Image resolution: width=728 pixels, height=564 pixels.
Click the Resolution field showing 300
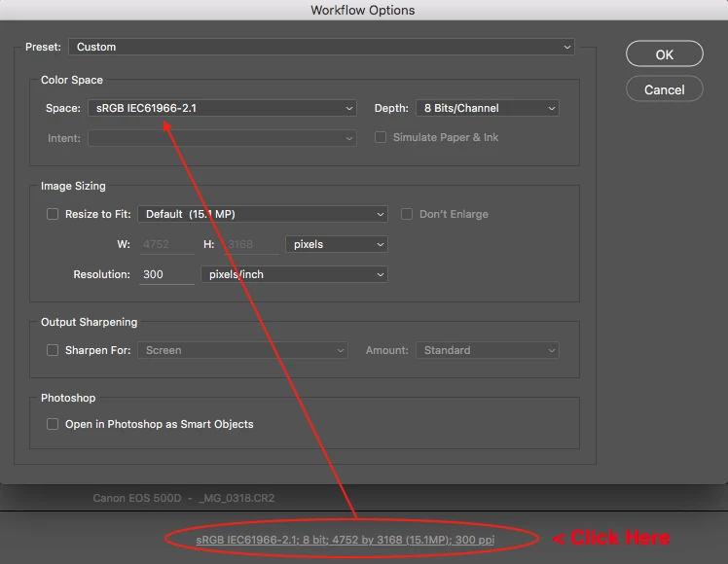pyautogui.click(x=166, y=274)
